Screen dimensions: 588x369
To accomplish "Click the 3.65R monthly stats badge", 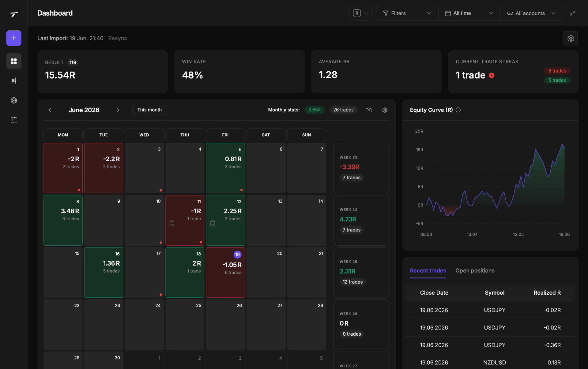I will (314, 110).
